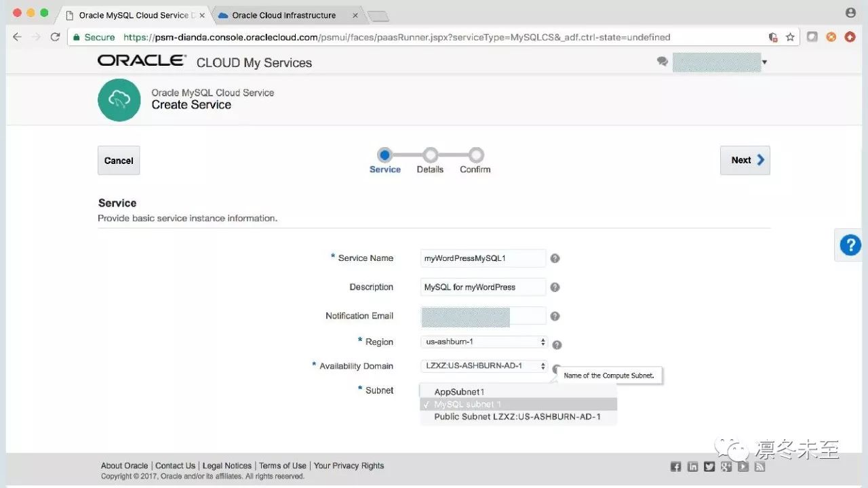868x488 pixels.
Task: Click the shield icon in the address bar
Action: [772, 37]
